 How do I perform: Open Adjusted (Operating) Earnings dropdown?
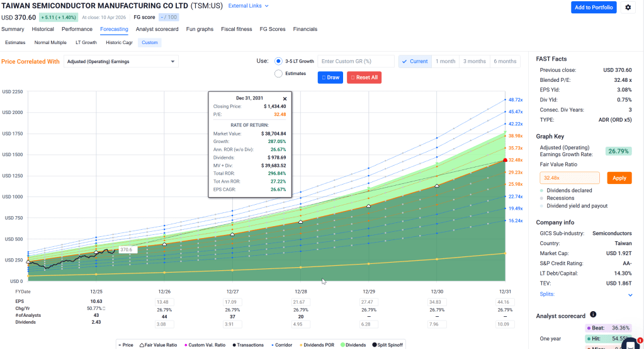click(x=121, y=62)
